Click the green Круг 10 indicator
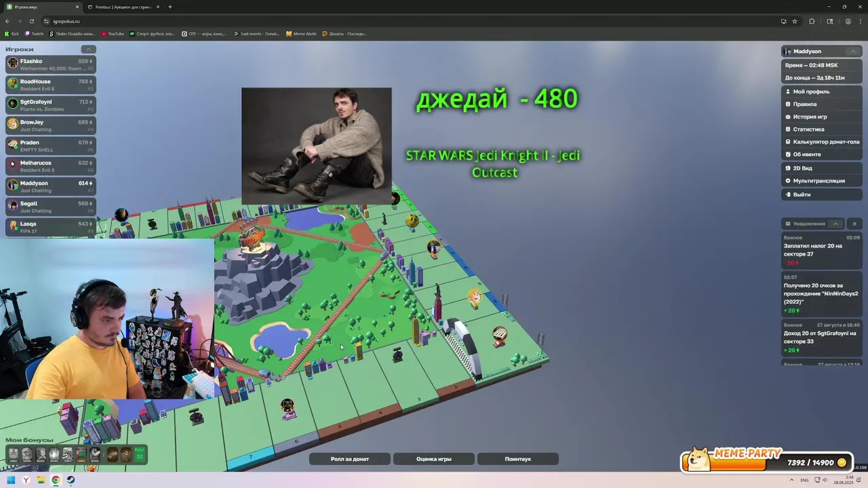The width and height of the screenshot is (868, 488). tap(140, 454)
